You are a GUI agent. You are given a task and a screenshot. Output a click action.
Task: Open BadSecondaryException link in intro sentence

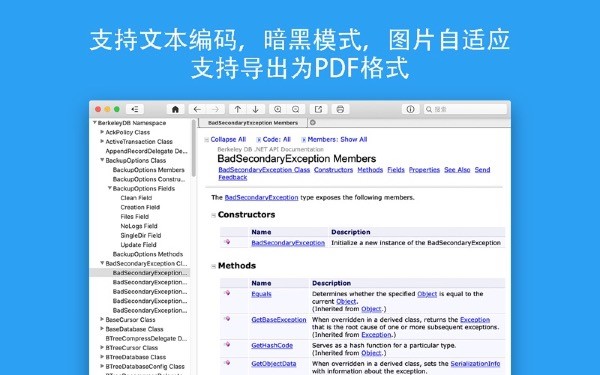261,198
